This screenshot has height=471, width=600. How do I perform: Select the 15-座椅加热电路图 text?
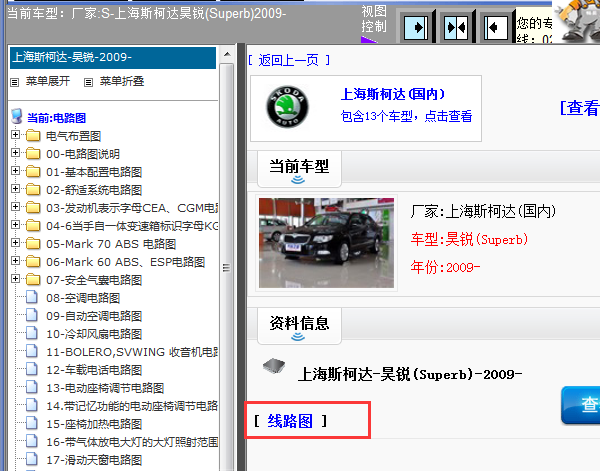tap(94, 424)
